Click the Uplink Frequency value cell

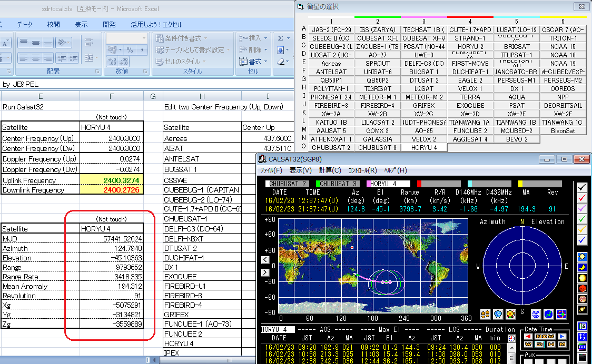click(111, 180)
